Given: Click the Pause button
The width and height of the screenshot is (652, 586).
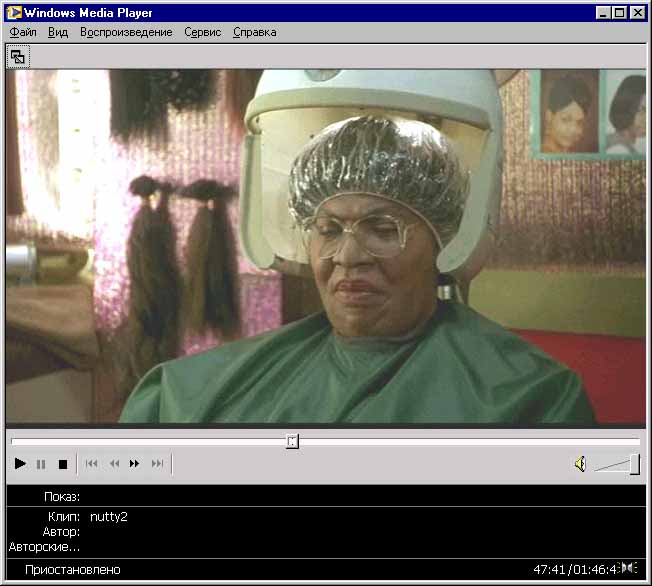Looking at the screenshot, I should [41, 464].
